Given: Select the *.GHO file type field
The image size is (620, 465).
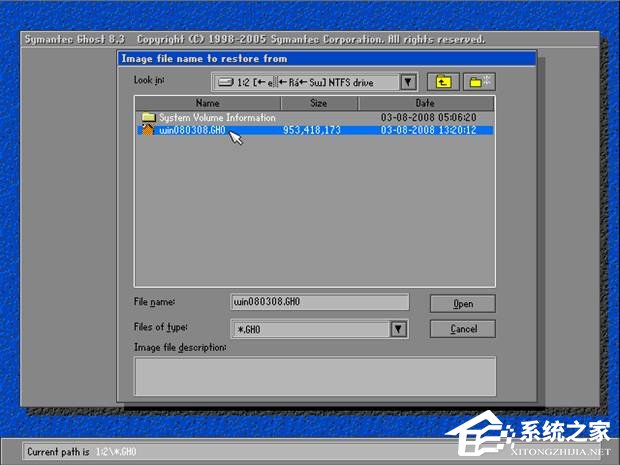Looking at the screenshot, I should 311,329.
